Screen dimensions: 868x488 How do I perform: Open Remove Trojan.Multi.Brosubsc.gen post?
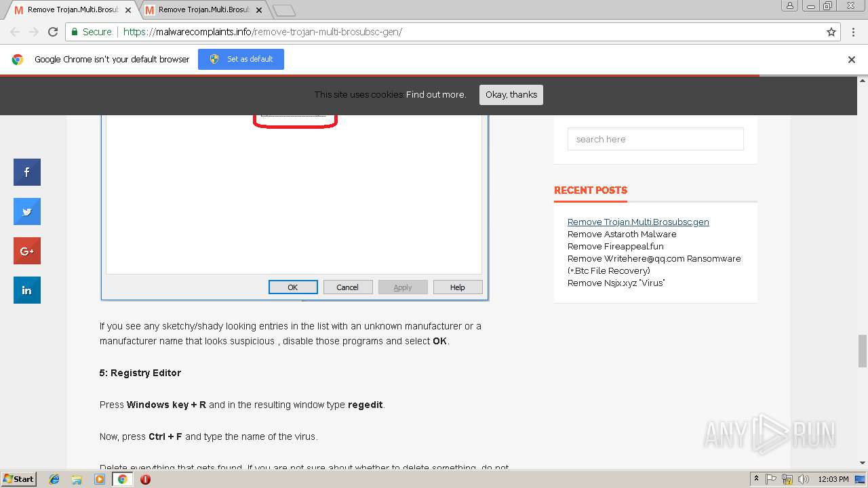pos(638,222)
